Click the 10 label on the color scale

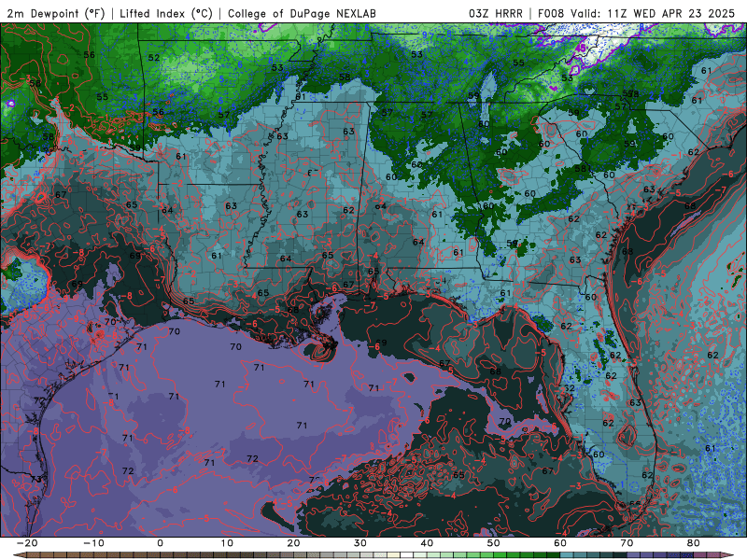(227, 543)
